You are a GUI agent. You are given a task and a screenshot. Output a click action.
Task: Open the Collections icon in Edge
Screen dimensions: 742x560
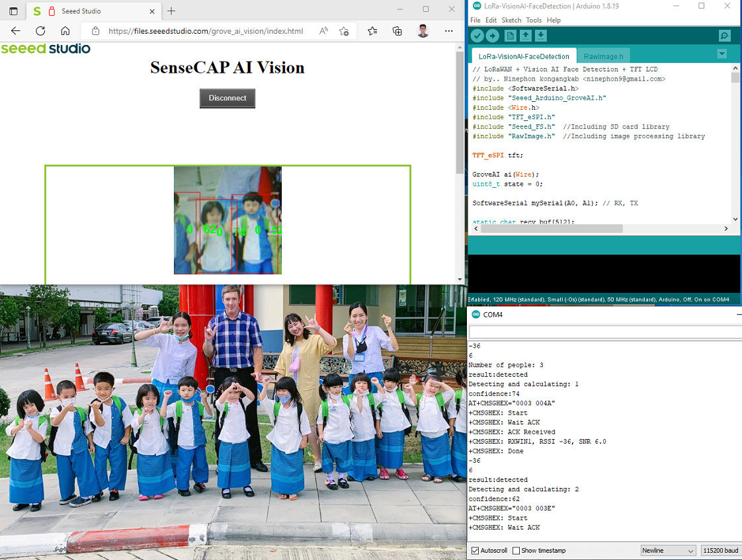(x=397, y=31)
